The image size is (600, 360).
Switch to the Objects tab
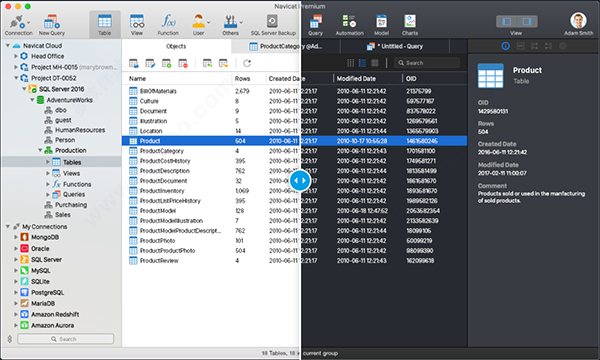[176, 46]
